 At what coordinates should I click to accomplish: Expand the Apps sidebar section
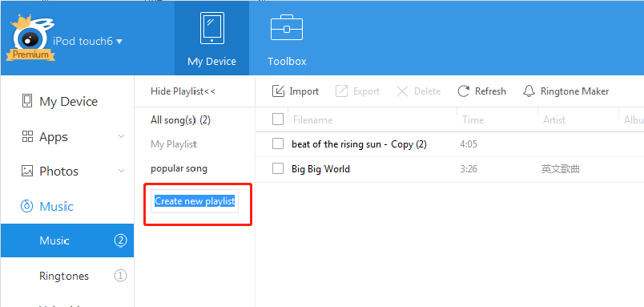[121, 136]
